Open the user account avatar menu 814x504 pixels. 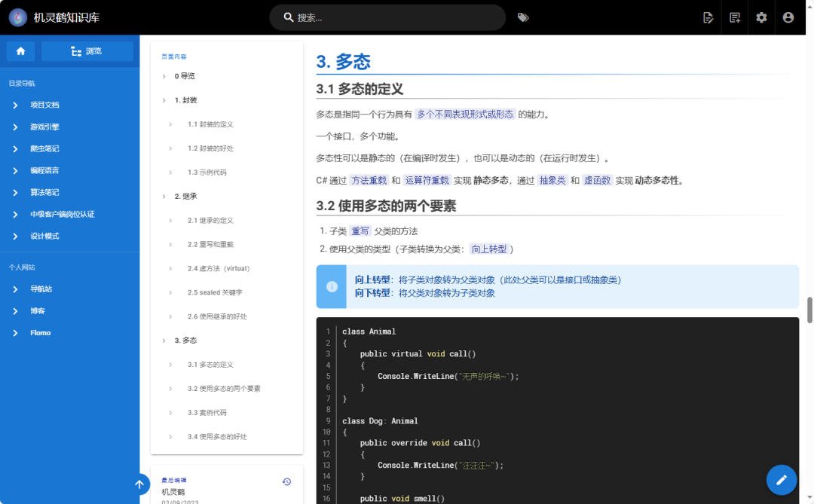(788, 17)
